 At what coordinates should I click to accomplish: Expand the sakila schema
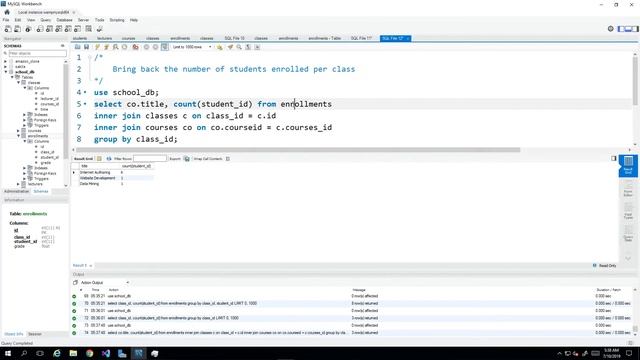(6, 67)
